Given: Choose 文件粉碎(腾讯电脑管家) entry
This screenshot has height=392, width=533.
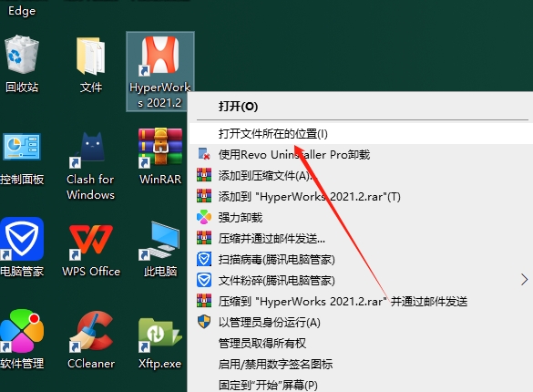Looking at the screenshot, I should coord(360,281).
